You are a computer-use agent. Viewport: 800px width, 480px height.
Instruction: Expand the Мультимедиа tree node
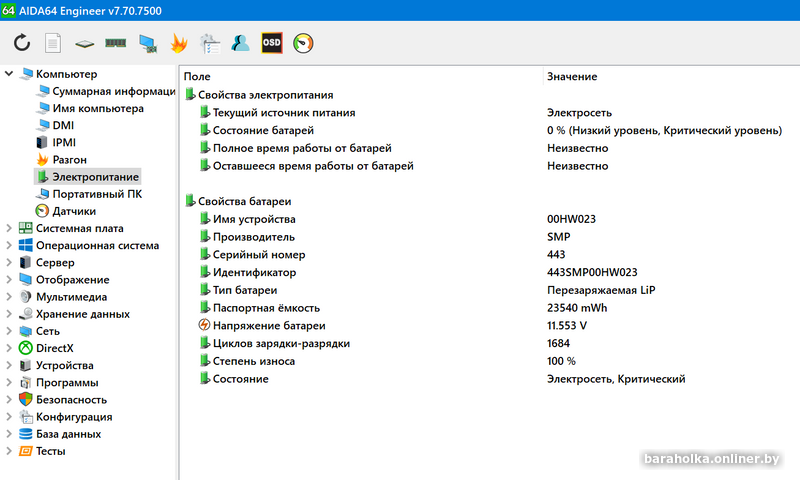pos(9,297)
